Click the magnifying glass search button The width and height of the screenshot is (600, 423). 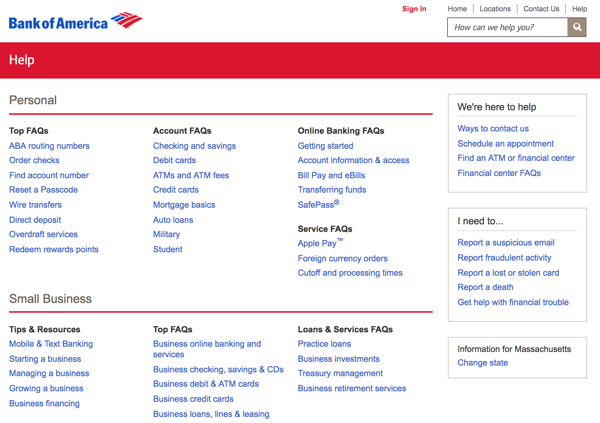[577, 28]
